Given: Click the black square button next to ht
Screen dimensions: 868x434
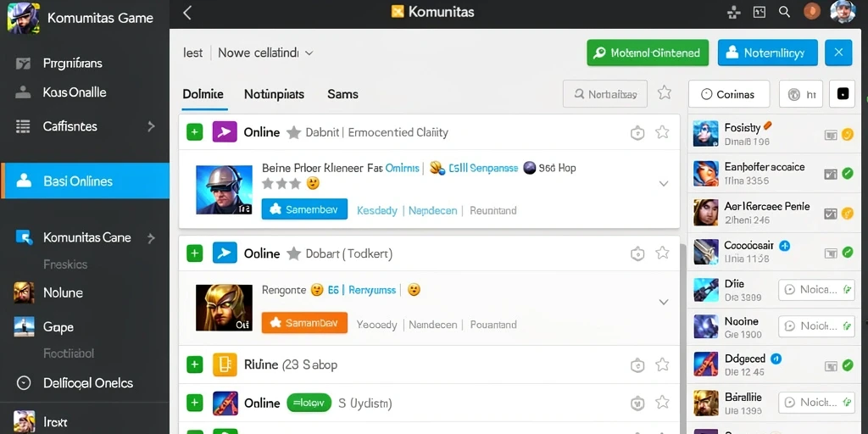Looking at the screenshot, I should point(842,94).
